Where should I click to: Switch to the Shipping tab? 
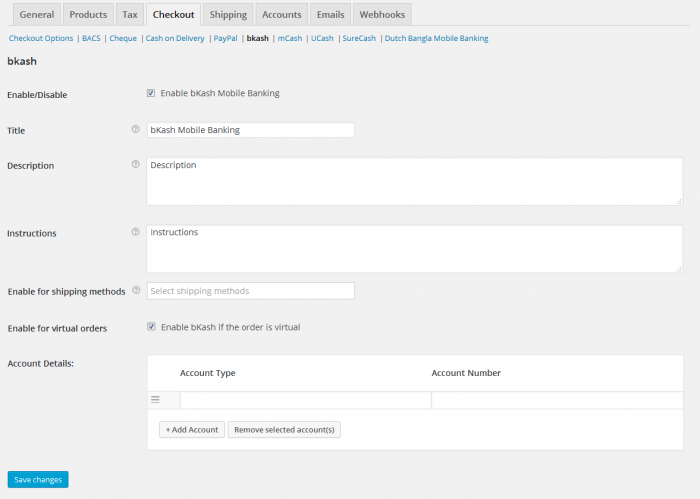pos(228,15)
